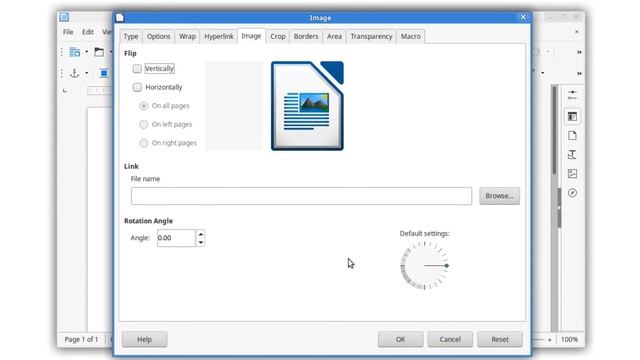Select the Hyperlink tab
640x360 pixels.
[219, 36]
